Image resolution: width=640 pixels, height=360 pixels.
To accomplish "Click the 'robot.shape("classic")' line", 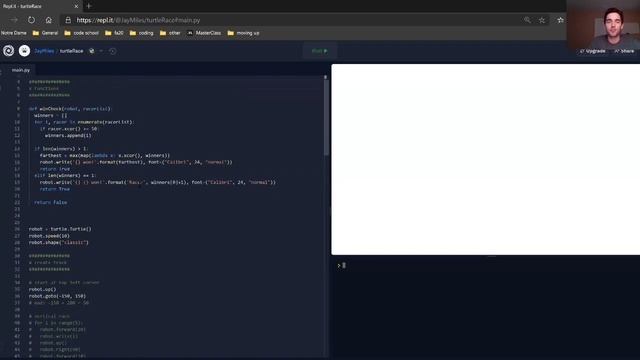I will tap(59, 242).
